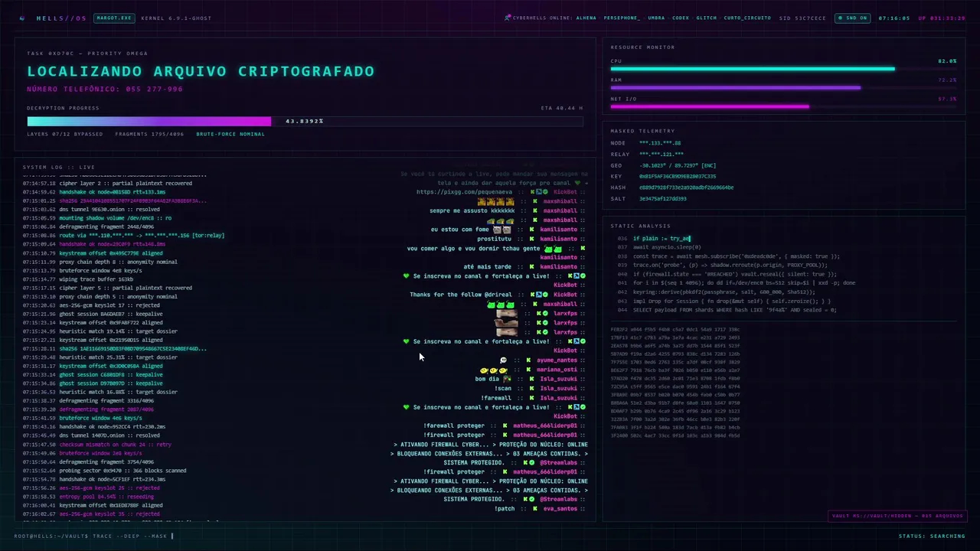Viewport: 980px width, 551px height.
Task: Click the 'SELECT payload FROM shards' code line
Action: (734, 310)
